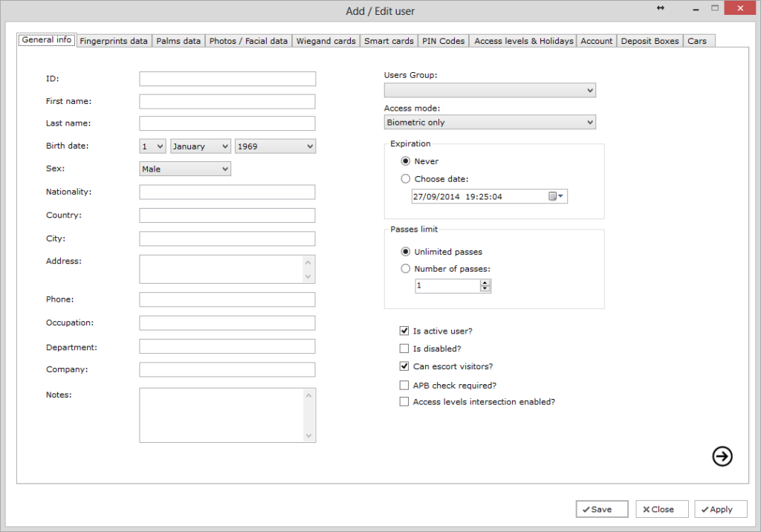Click the First name input field
Image resolution: width=761 pixels, height=532 pixels.
tap(227, 101)
